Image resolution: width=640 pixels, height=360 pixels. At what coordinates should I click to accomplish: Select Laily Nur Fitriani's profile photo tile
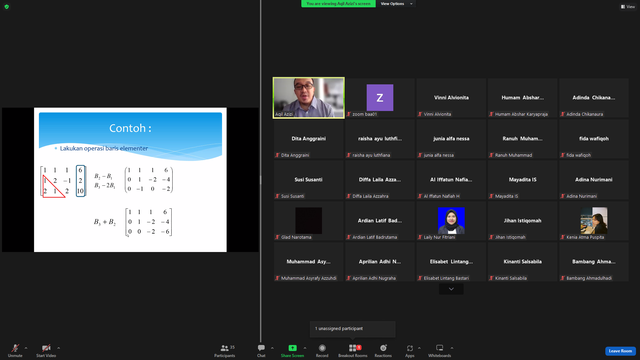point(451,221)
